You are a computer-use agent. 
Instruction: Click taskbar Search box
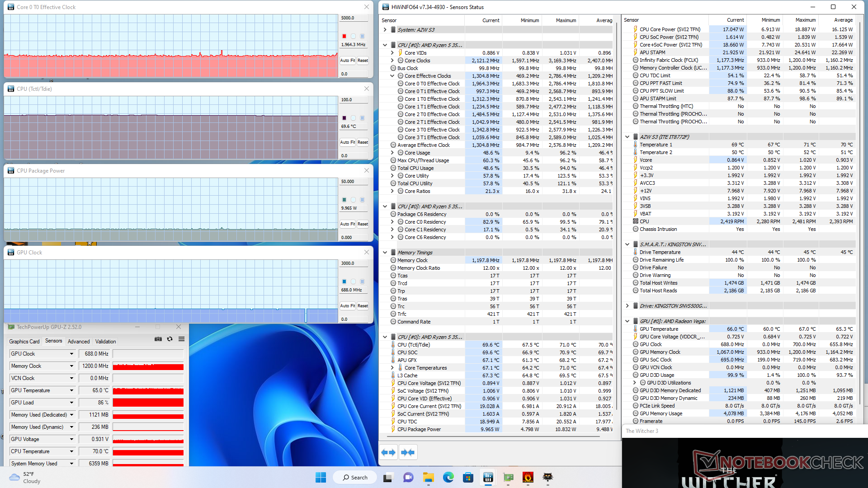click(x=355, y=478)
